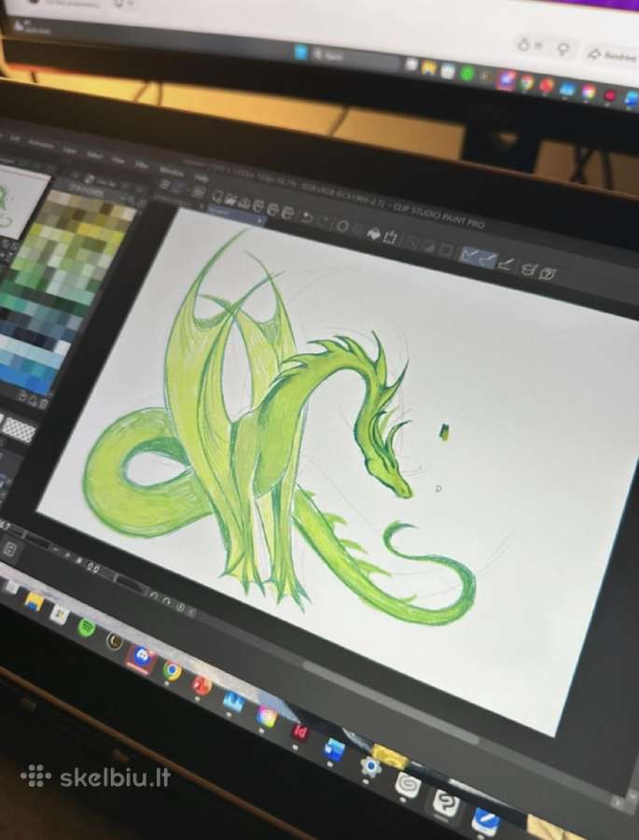Click the Clip Studio support question icon
The height and width of the screenshot is (840, 639).
pos(548,273)
